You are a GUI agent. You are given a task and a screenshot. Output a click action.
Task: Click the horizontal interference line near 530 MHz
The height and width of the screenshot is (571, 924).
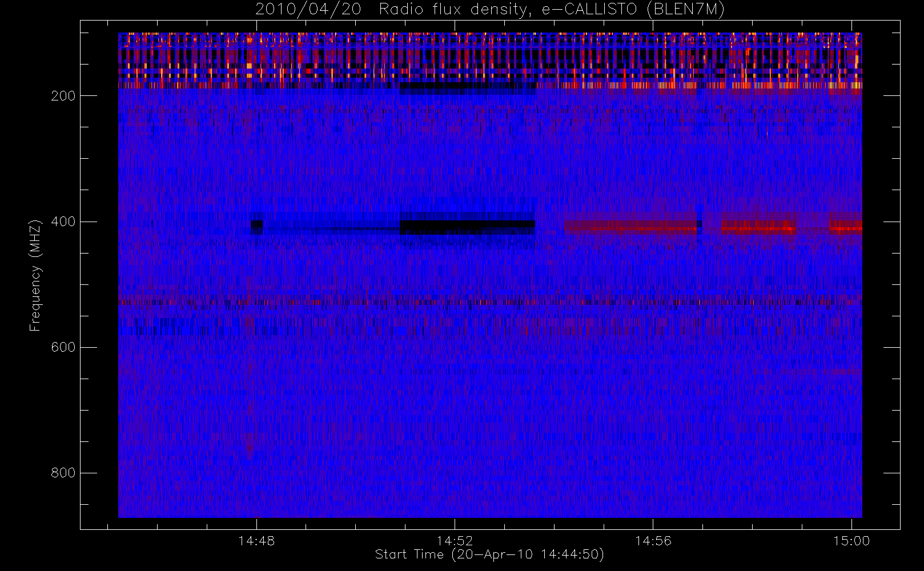coord(490,302)
